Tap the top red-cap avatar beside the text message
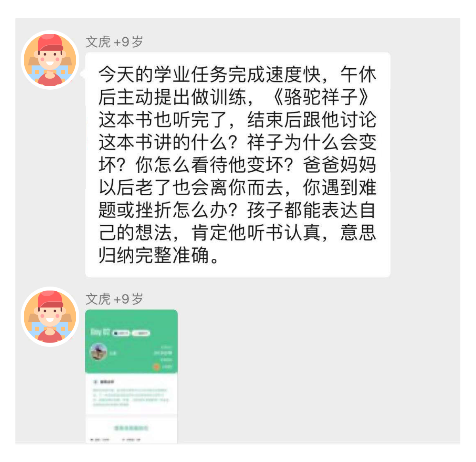 (x=50, y=60)
